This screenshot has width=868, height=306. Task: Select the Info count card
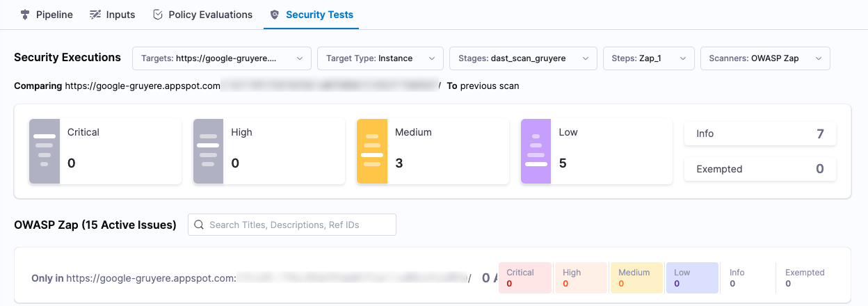click(x=759, y=134)
